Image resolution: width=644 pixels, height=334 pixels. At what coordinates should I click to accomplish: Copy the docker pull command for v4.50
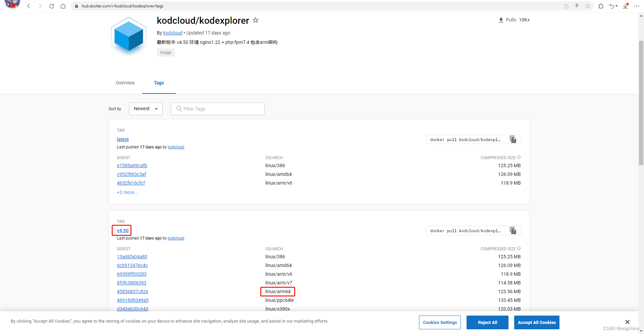tap(513, 230)
